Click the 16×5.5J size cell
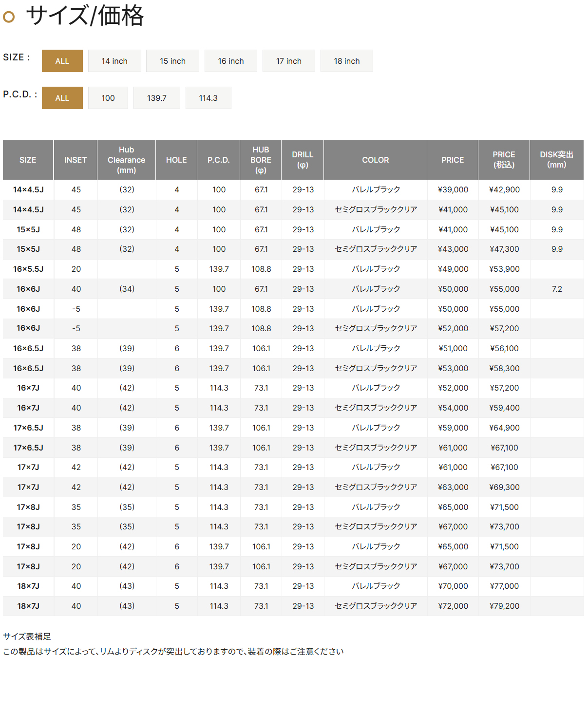This screenshot has width=588, height=713. pos(28,269)
